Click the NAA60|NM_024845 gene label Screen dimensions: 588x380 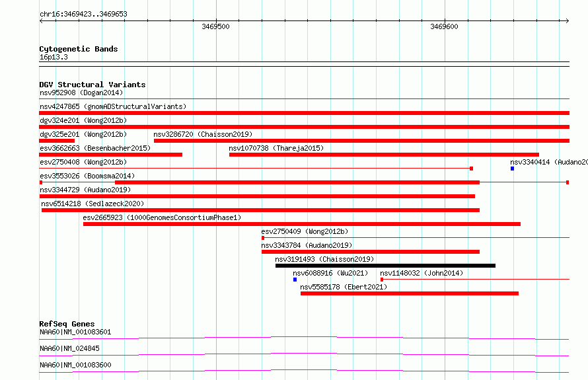pos(69,348)
